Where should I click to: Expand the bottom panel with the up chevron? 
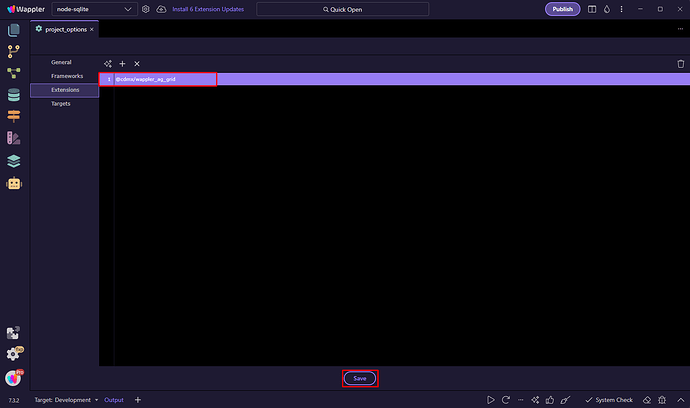(x=680, y=400)
